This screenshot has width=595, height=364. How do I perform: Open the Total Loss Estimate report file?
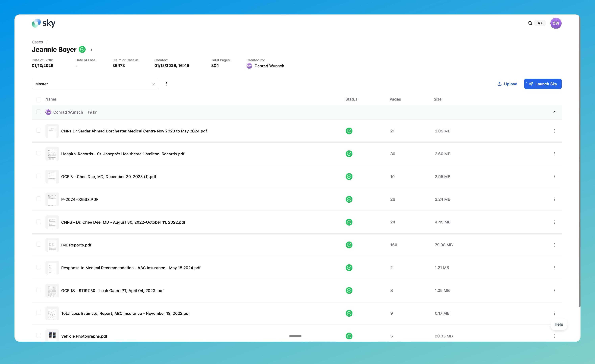click(125, 313)
